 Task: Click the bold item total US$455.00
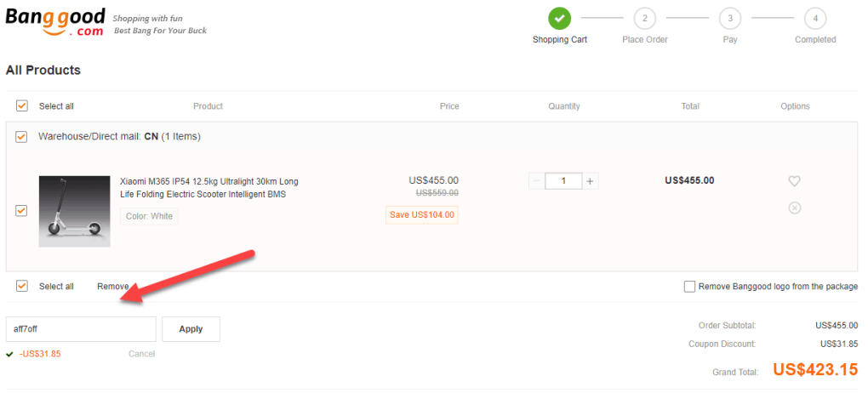tap(689, 180)
